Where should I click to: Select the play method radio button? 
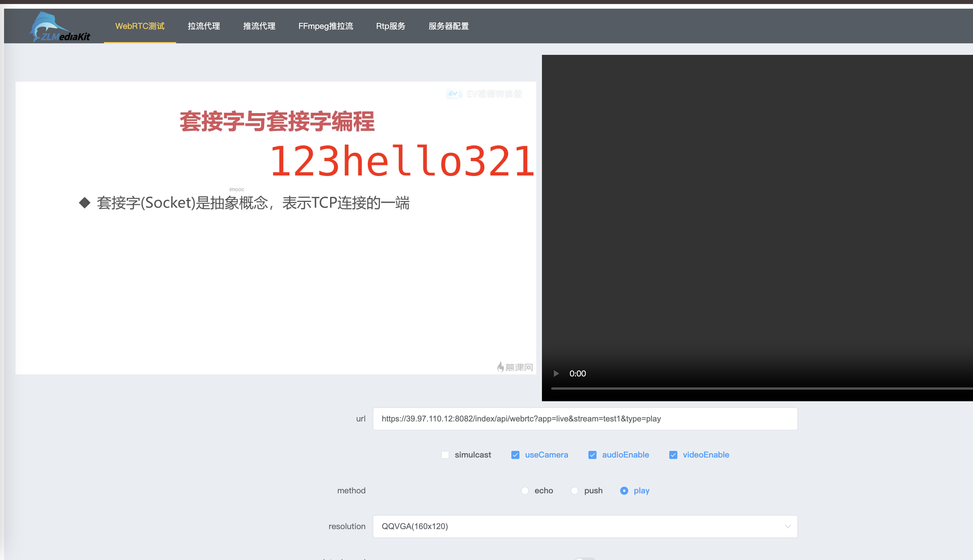pos(624,491)
